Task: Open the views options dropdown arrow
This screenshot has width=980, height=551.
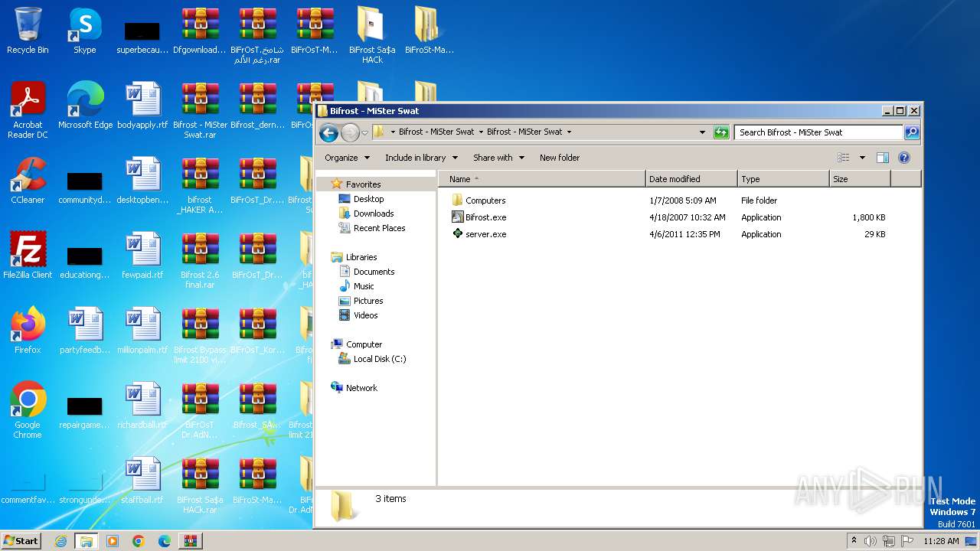Action: (x=862, y=158)
